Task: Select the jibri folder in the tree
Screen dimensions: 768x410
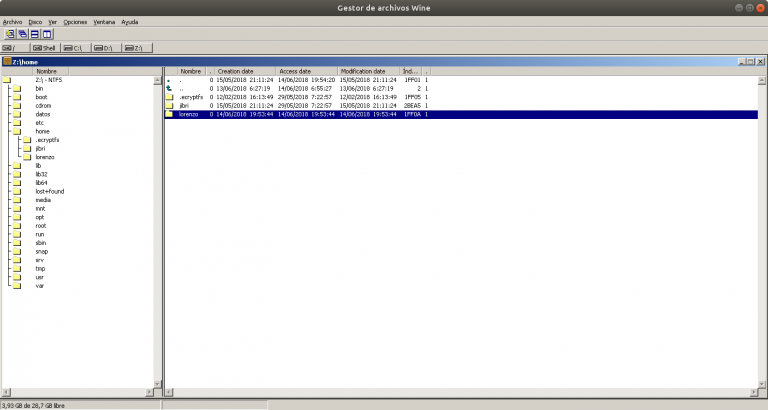Action: [40, 148]
